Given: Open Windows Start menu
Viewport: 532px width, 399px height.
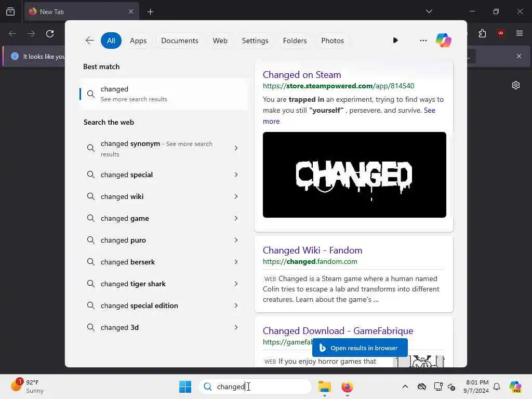Looking at the screenshot, I should click(185, 387).
